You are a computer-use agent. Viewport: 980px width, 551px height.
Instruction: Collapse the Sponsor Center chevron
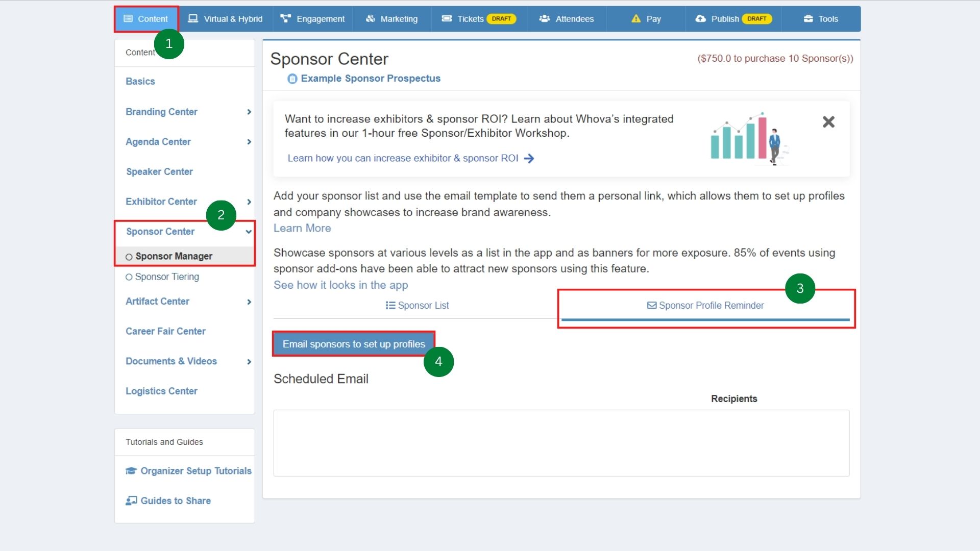[x=249, y=232]
